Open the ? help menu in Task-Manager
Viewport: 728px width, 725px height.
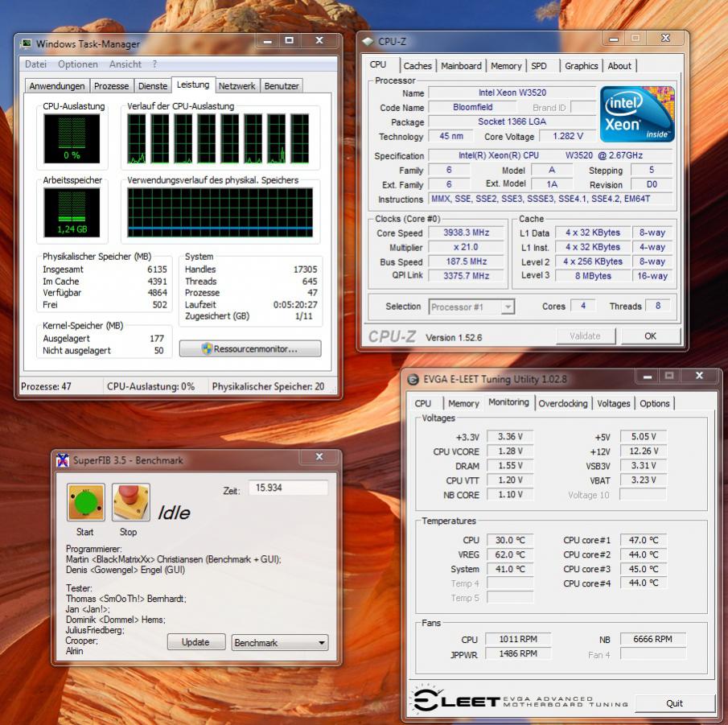[x=154, y=64]
